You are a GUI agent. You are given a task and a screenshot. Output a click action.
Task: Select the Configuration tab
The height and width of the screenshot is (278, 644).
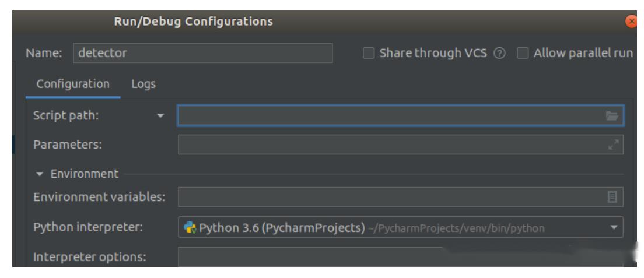[x=73, y=84]
